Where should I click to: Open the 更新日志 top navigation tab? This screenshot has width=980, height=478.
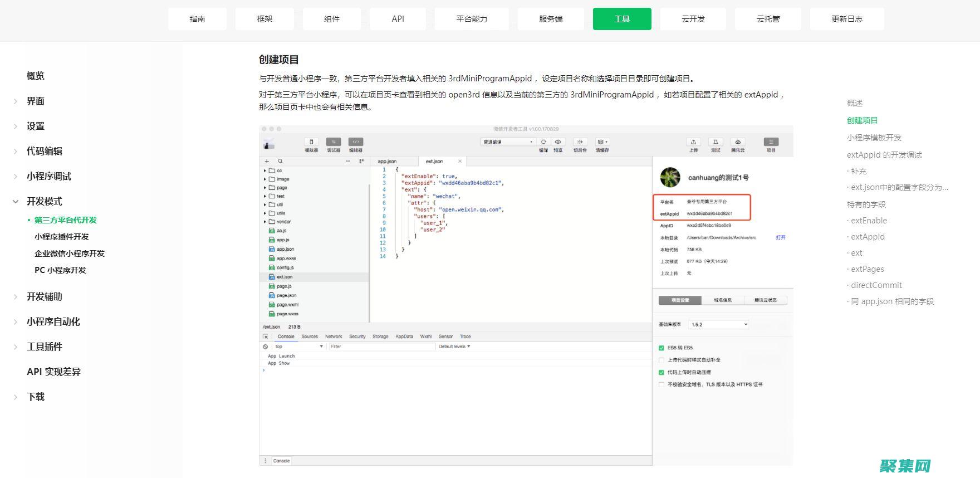coord(847,19)
